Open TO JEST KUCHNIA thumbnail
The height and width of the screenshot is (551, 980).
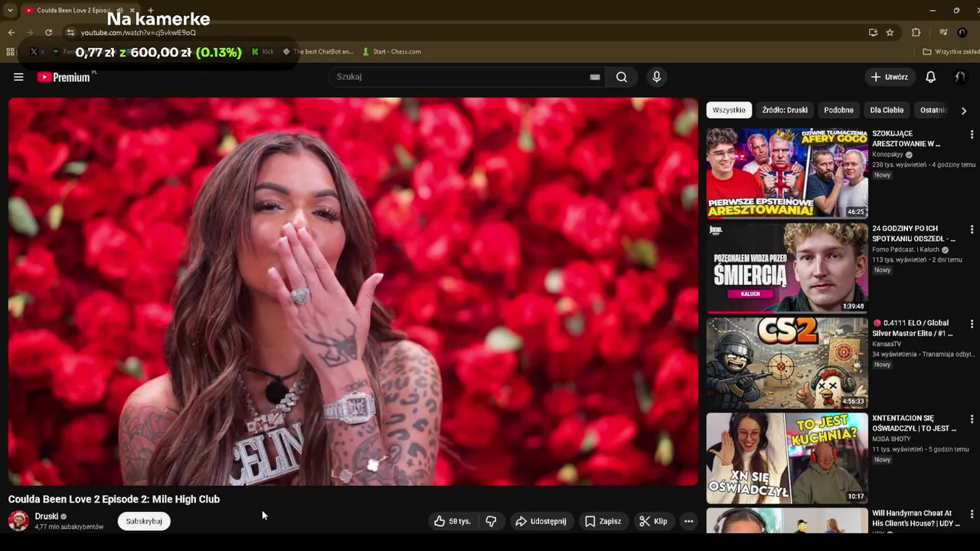click(787, 458)
